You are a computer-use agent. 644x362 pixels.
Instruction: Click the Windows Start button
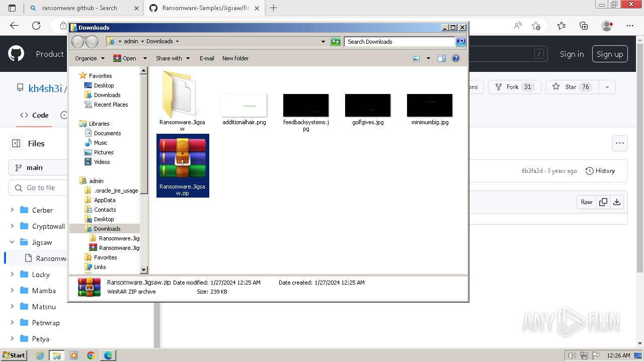tap(14, 355)
